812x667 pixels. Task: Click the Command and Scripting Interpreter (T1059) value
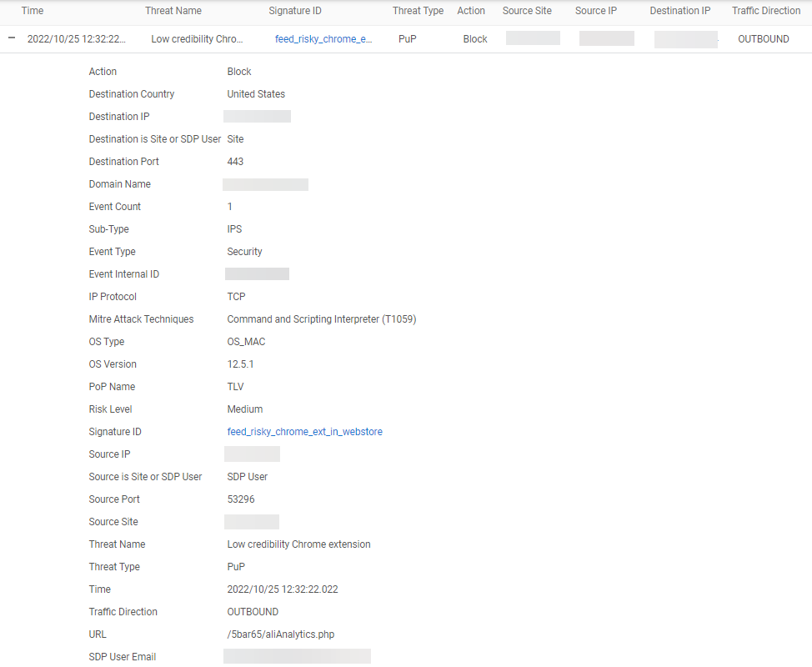(321, 319)
